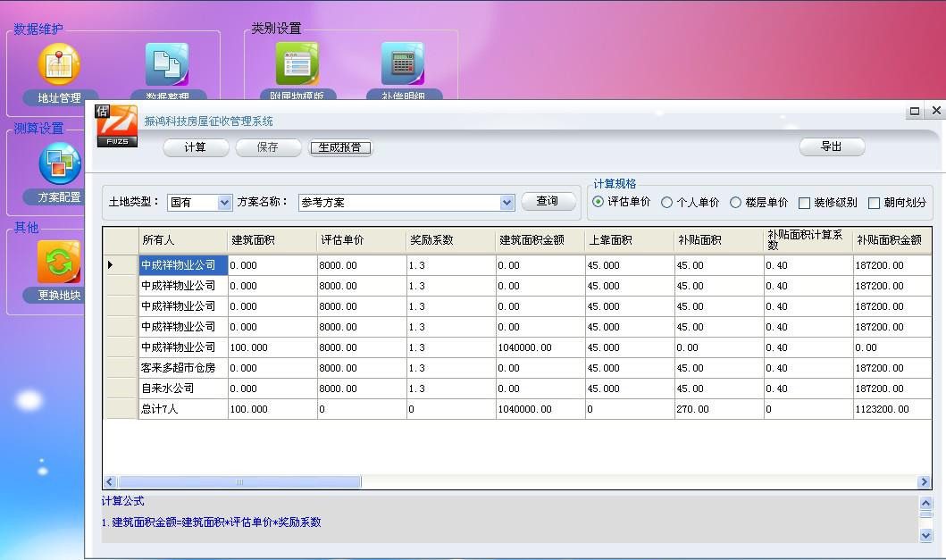Open the 附属物模版 template icon
This screenshot has width=946, height=560.
tap(297, 64)
